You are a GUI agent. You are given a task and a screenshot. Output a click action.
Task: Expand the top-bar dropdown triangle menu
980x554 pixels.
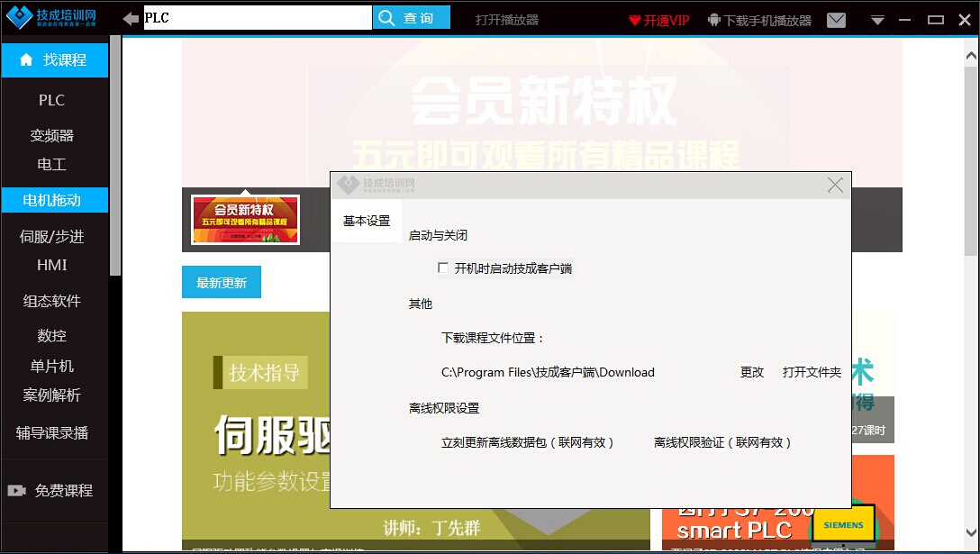coord(877,21)
